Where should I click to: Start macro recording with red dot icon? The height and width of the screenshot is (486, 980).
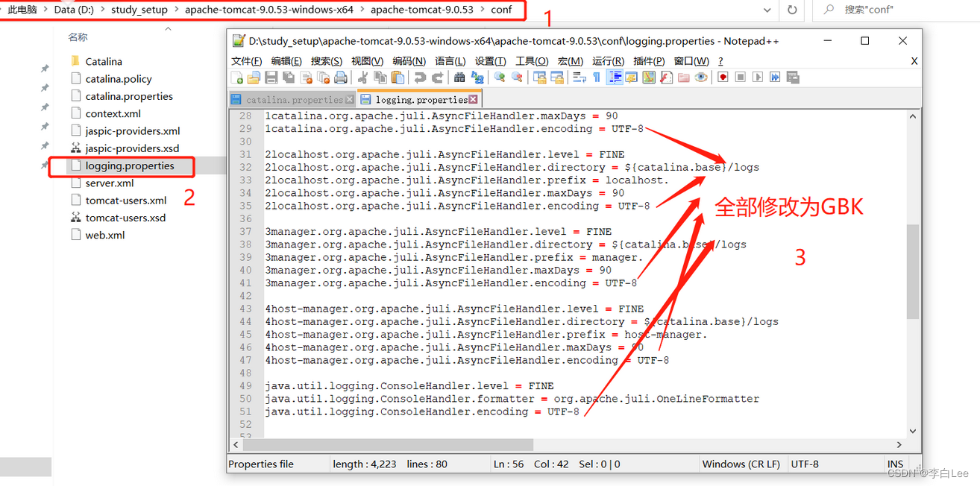[723, 78]
